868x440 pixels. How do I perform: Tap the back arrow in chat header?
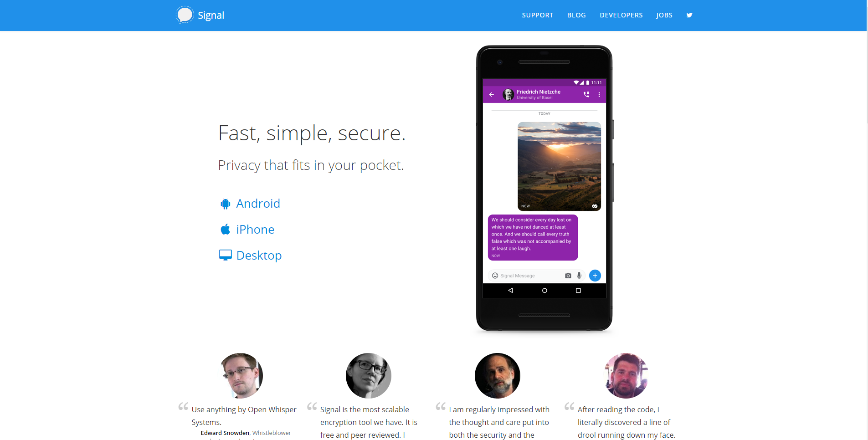(491, 95)
